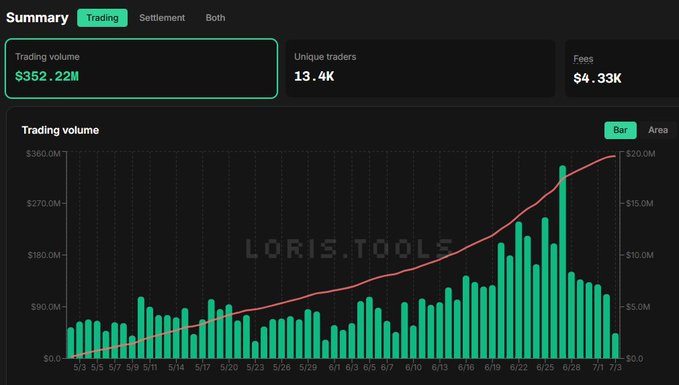Click the $360.0M left axis label
Screen dimensions: 679x385
tap(43, 154)
